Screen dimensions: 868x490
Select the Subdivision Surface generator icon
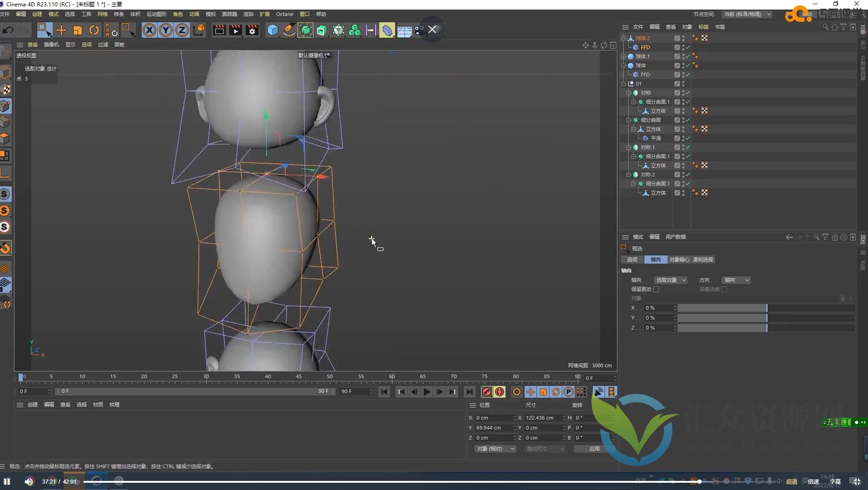coord(306,30)
